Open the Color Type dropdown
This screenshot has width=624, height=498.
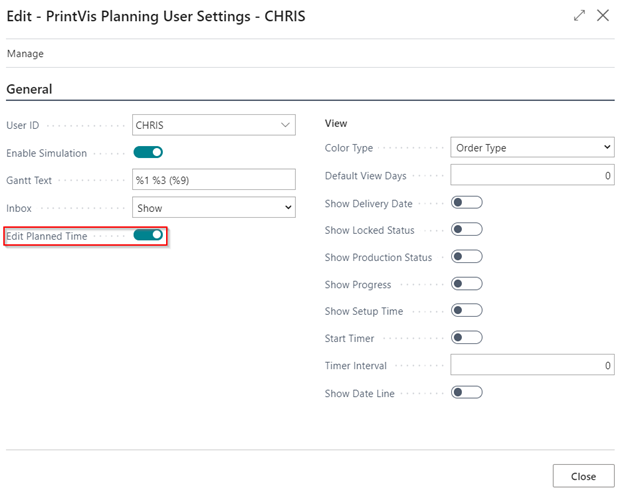532,148
